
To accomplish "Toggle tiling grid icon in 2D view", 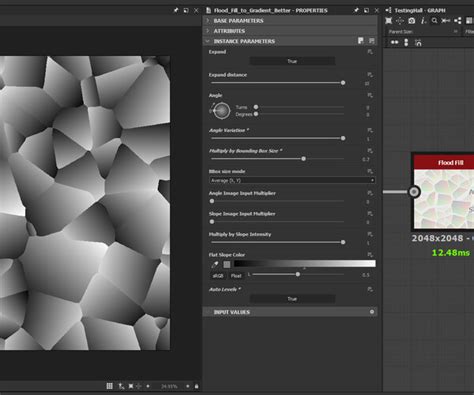I will coord(109,386).
